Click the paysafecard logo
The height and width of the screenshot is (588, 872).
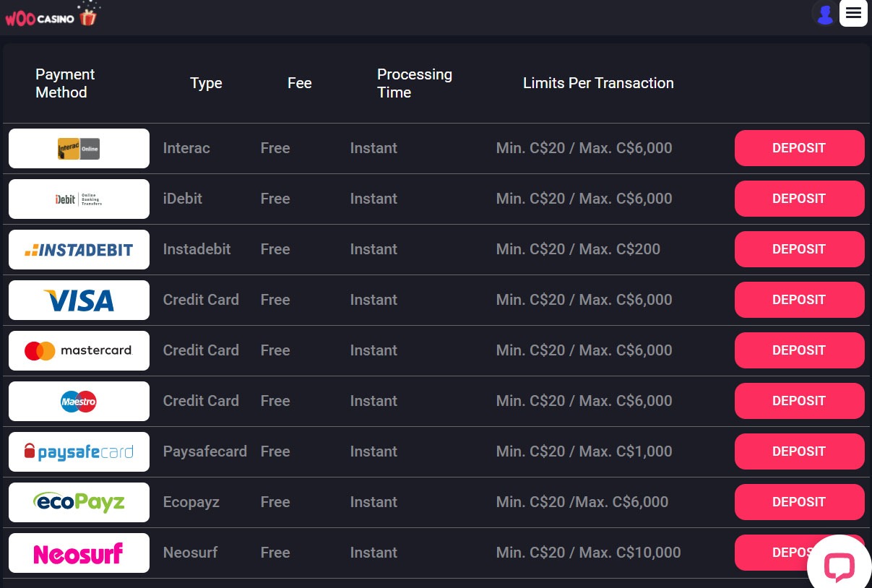pyautogui.click(x=79, y=452)
